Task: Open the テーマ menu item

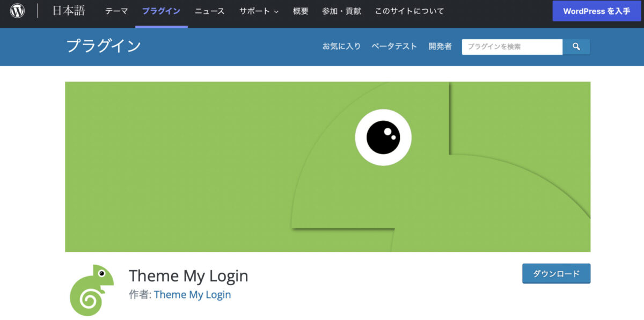Action: click(x=116, y=11)
